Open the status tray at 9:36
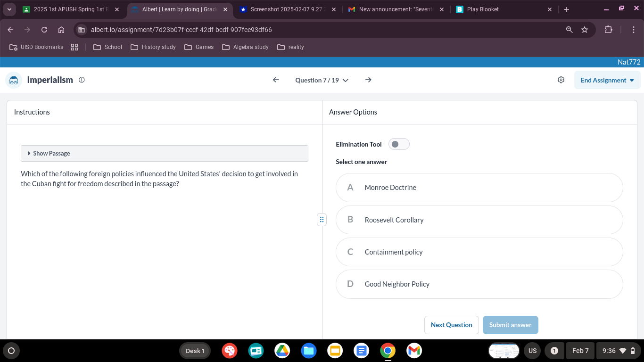Screen dimensions: 644x362 (x=618, y=351)
